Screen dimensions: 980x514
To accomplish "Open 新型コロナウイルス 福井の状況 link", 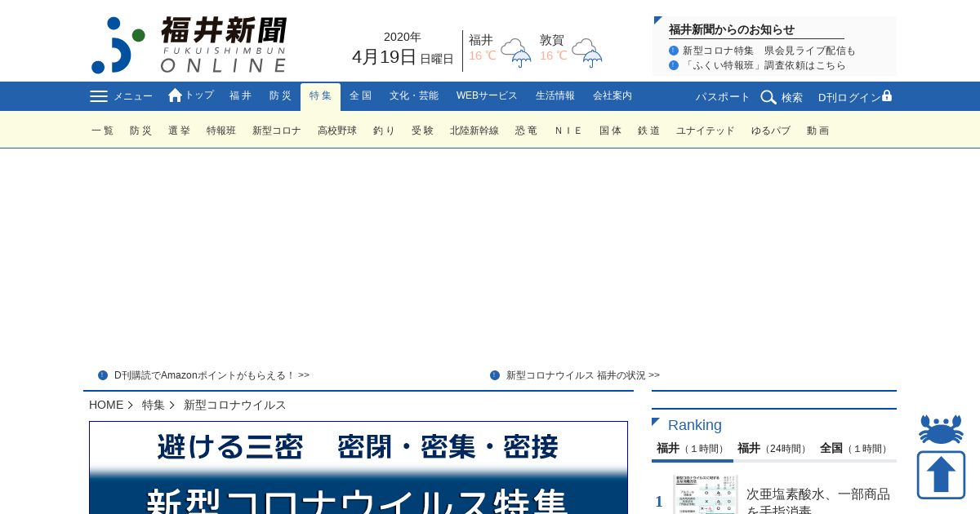I will [x=583, y=375].
